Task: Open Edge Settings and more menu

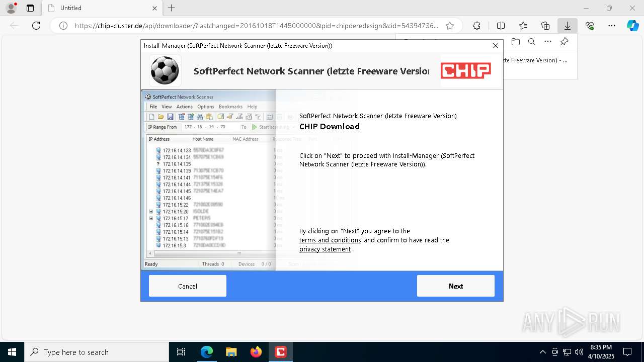Action: pyautogui.click(x=612, y=26)
